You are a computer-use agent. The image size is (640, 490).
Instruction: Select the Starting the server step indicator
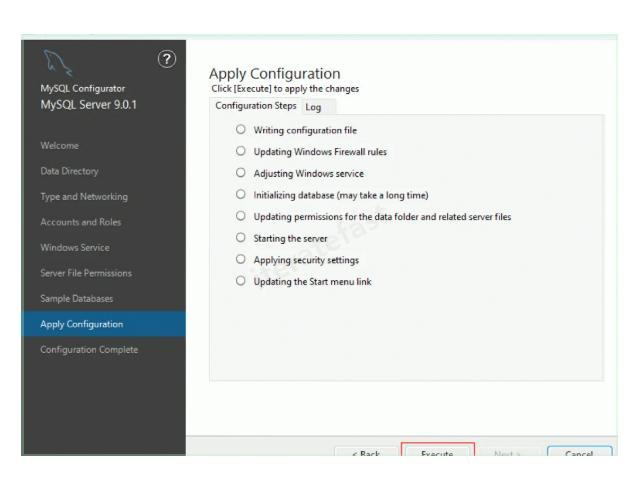[x=241, y=238]
